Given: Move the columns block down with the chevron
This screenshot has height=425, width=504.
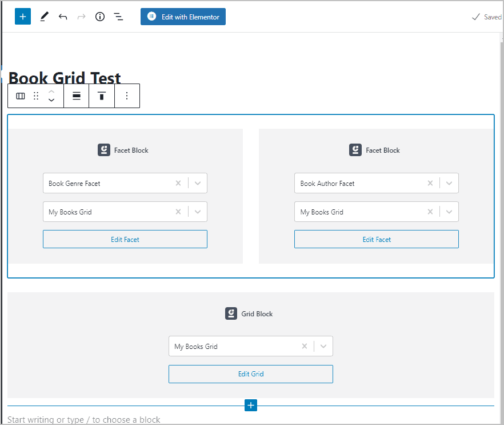Looking at the screenshot, I should (51, 100).
